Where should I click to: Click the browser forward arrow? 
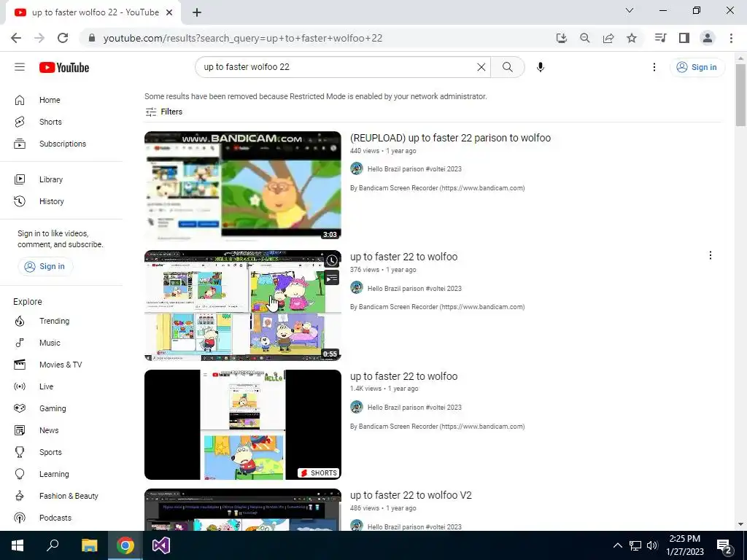(x=39, y=38)
